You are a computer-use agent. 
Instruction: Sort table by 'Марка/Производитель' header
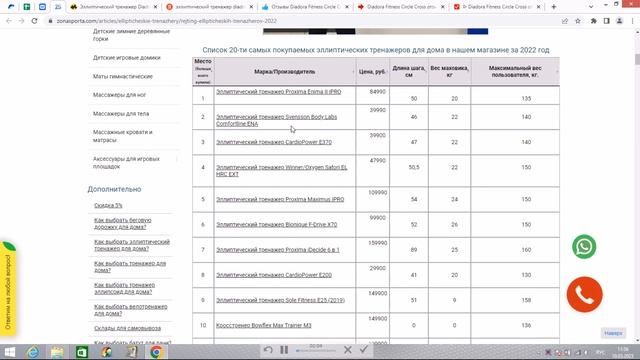pyautogui.click(x=284, y=71)
